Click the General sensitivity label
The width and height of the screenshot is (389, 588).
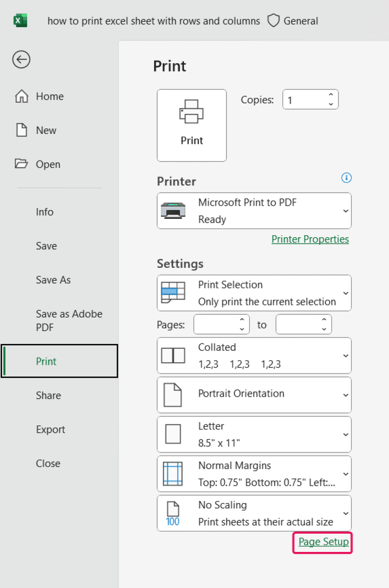tap(300, 21)
